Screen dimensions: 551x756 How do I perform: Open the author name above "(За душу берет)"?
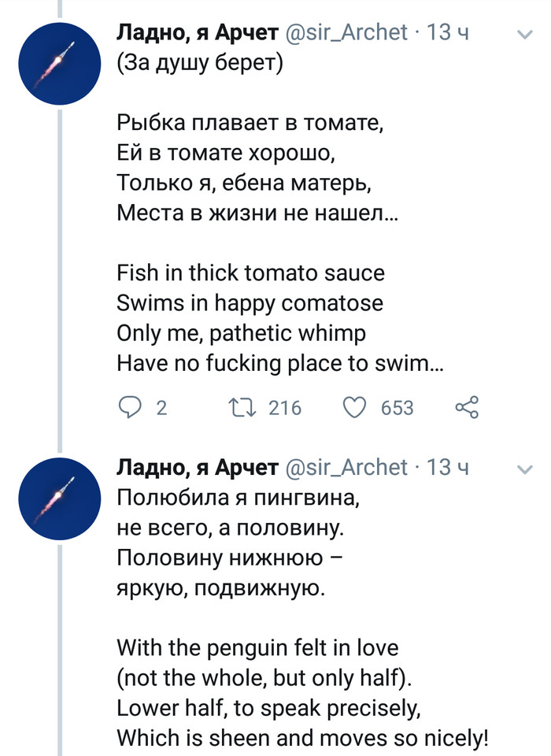pyautogui.click(x=197, y=32)
